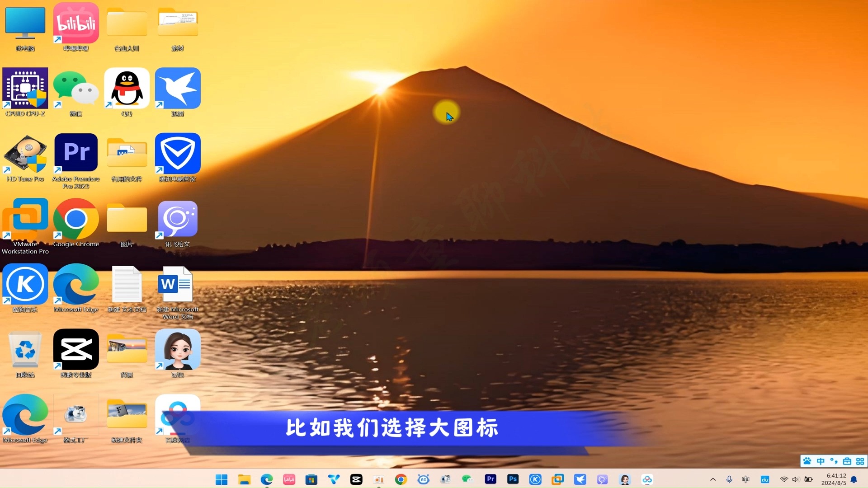Open the notification bell in the taskbar
The width and height of the screenshot is (868, 488).
[854, 479]
